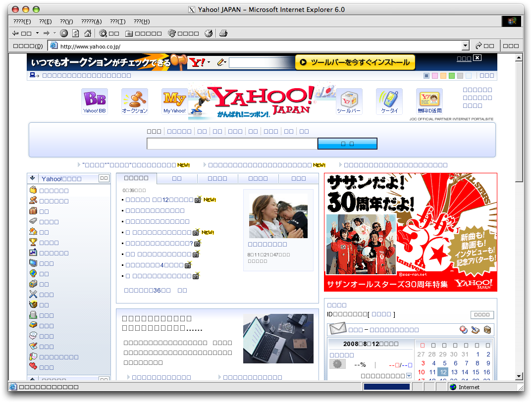The height and width of the screenshot is (403, 532).
Task: Open the Y! logo dropdown in the banner
Action: pyautogui.click(x=209, y=62)
